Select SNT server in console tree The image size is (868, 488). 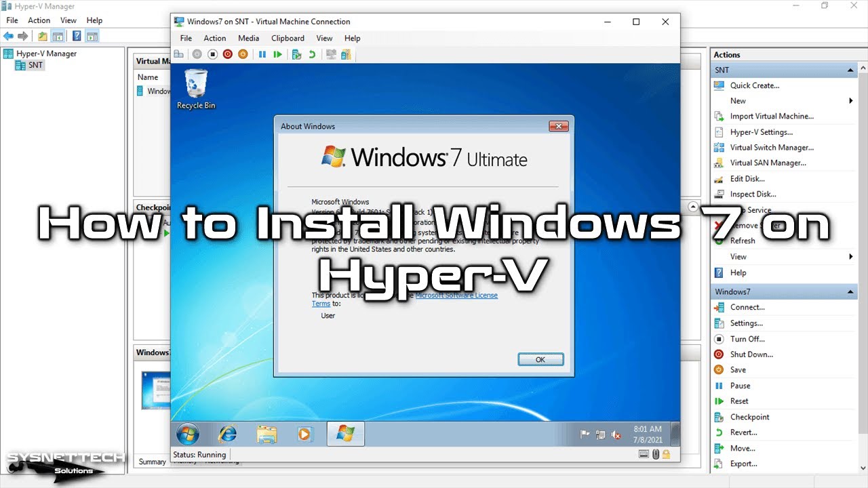pyautogui.click(x=30, y=65)
